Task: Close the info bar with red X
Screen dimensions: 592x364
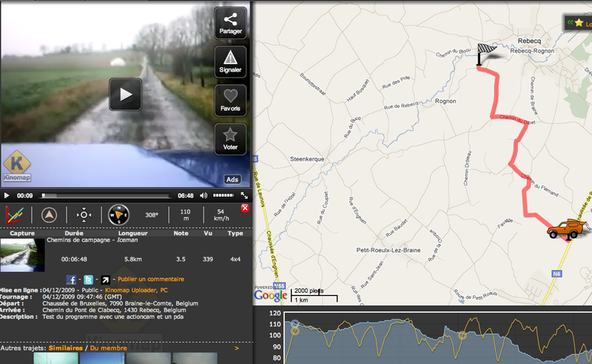Action: pos(245,209)
